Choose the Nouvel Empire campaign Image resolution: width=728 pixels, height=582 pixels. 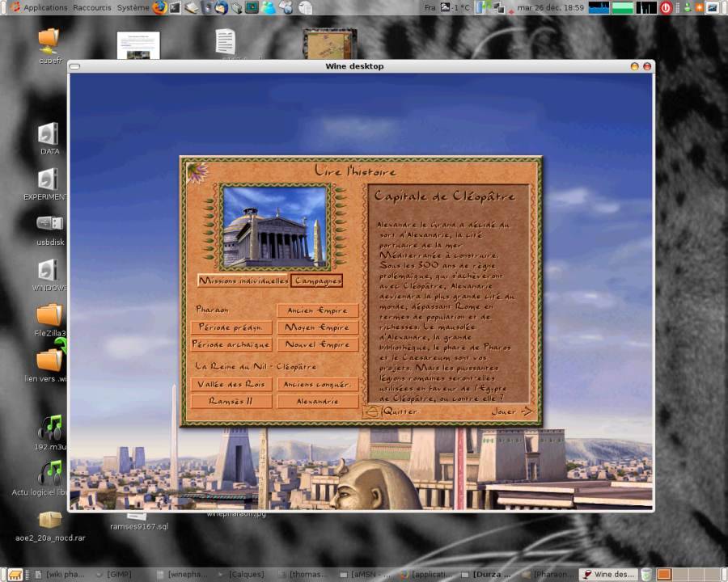317,345
